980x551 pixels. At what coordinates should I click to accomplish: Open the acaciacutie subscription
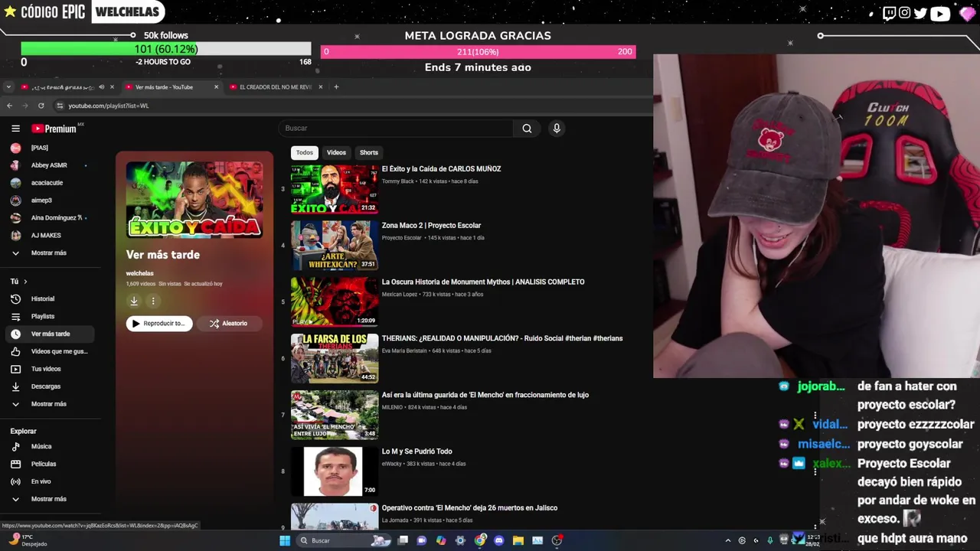click(51, 183)
